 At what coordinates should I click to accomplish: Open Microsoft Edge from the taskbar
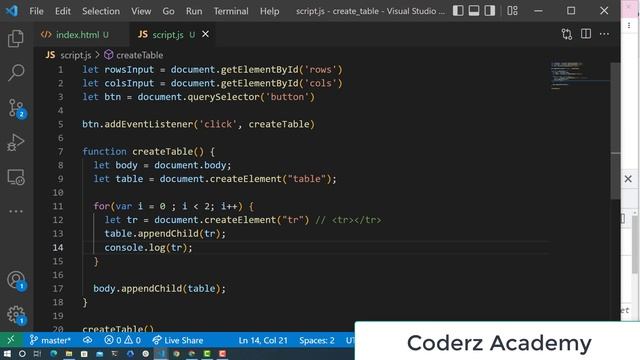pos(53,354)
